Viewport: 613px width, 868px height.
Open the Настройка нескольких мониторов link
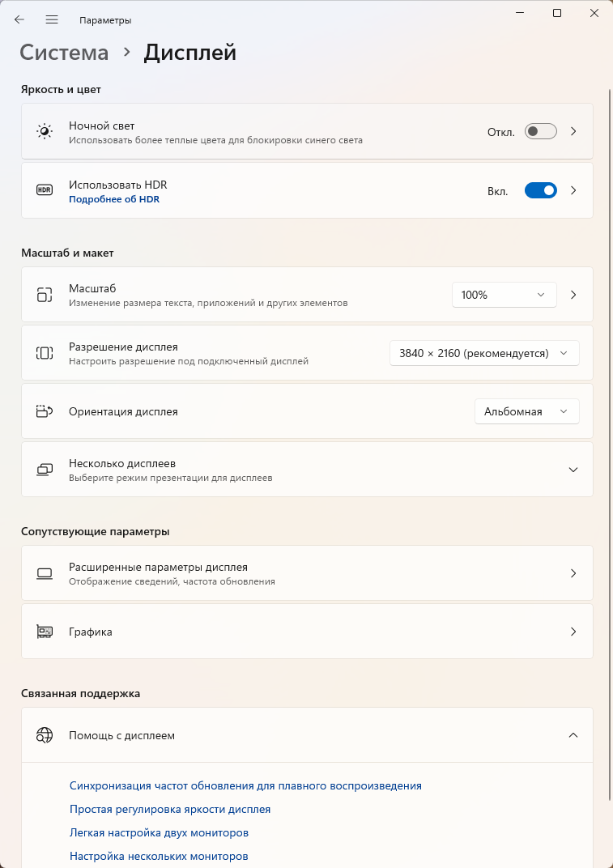tap(159, 856)
